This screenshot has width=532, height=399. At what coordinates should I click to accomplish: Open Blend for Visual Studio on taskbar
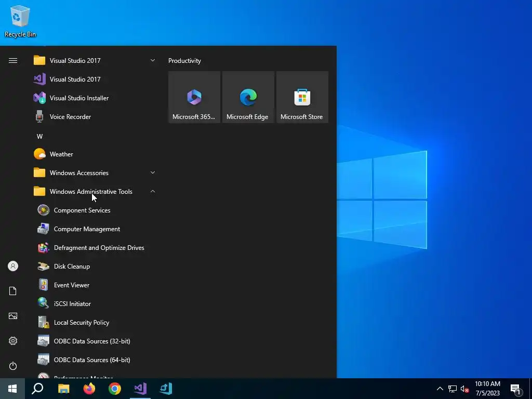pos(166,389)
